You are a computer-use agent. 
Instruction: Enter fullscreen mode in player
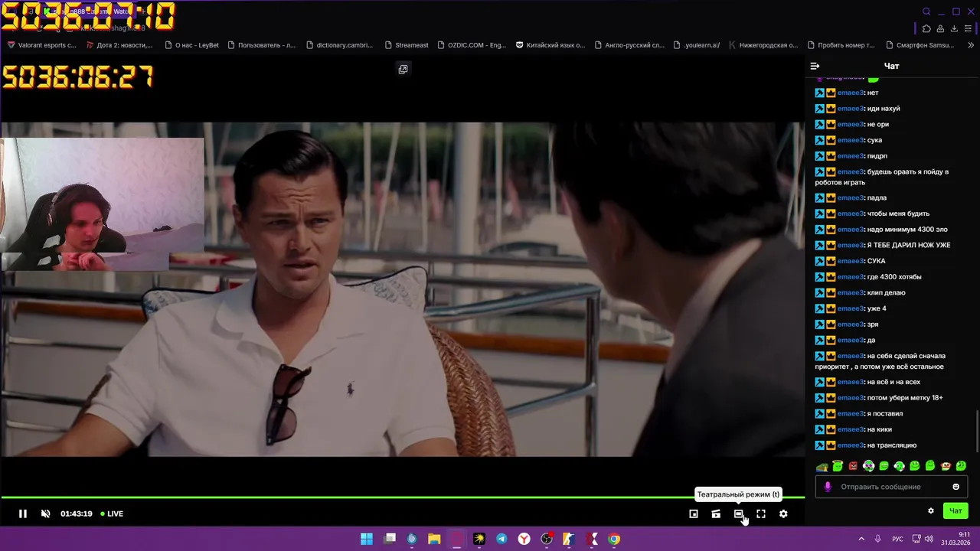click(761, 514)
